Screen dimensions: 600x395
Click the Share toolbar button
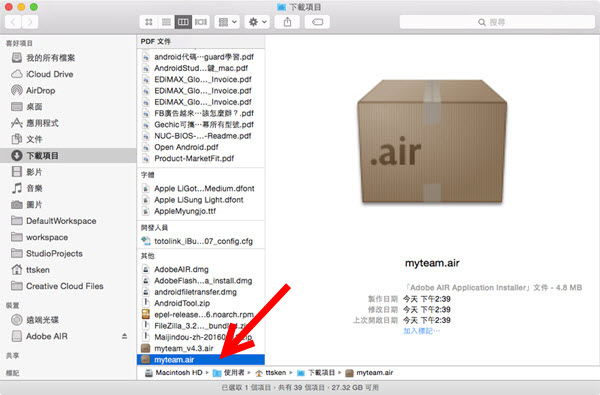(287, 22)
